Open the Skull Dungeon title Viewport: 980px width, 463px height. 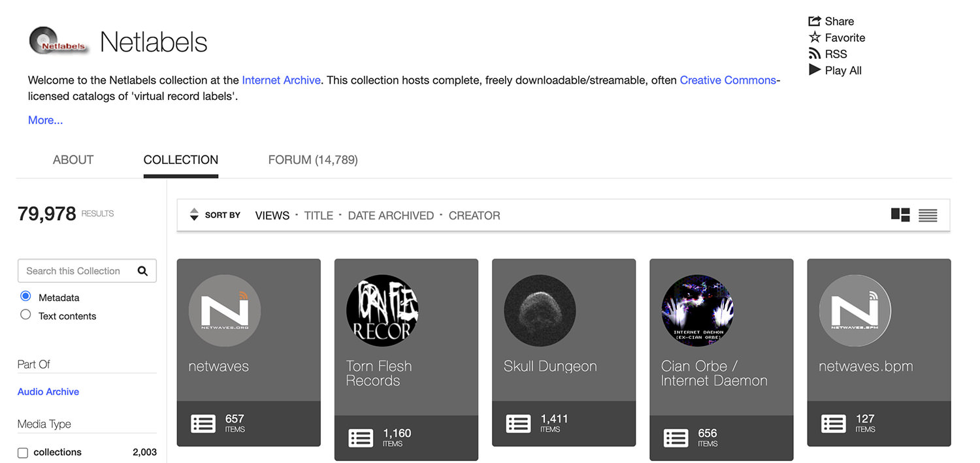(x=550, y=366)
